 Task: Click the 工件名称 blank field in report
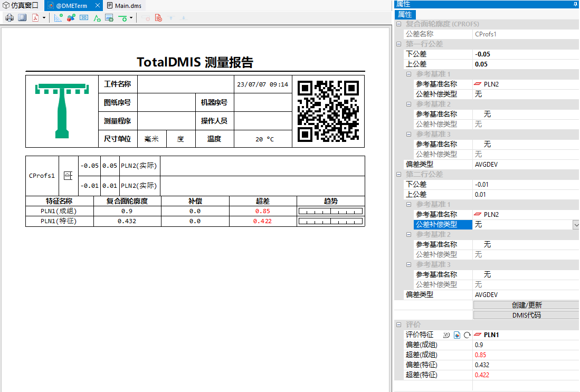click(x=186, y=84)
